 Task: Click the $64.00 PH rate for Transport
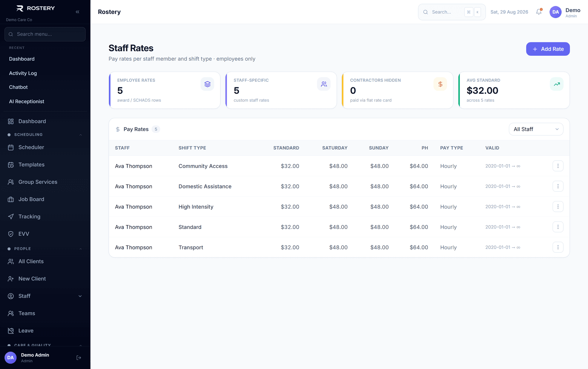(419, 247)
